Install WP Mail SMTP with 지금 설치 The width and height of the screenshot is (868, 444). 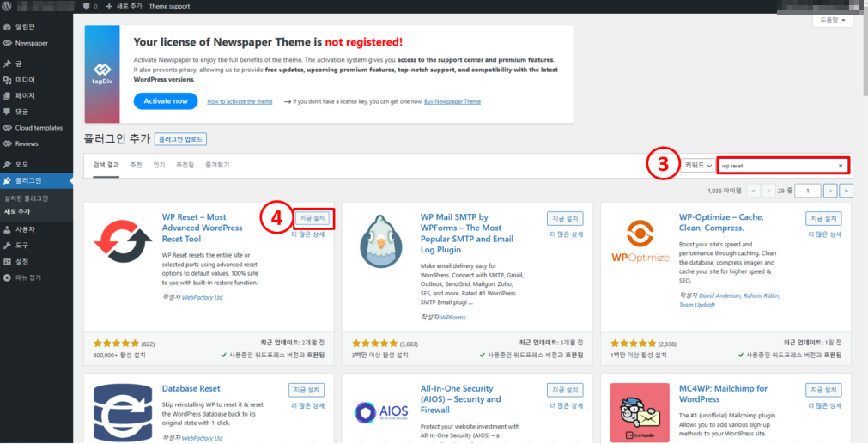tap(565, 219)
